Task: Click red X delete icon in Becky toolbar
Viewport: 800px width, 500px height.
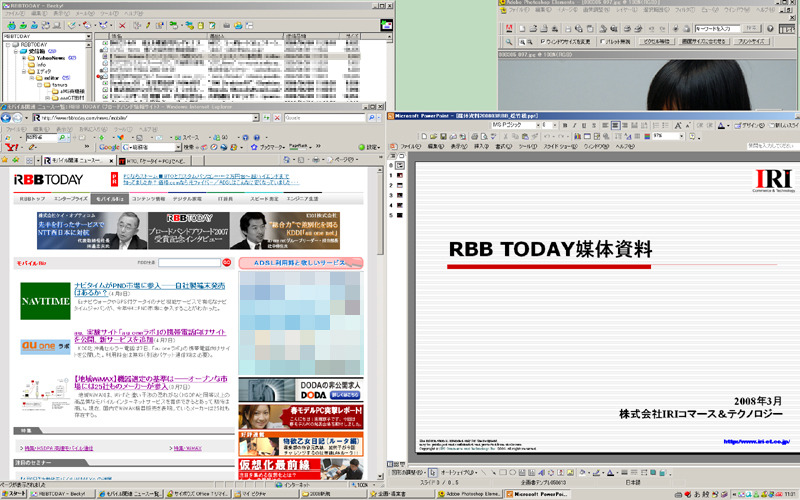Action: (x=122, y=25)
